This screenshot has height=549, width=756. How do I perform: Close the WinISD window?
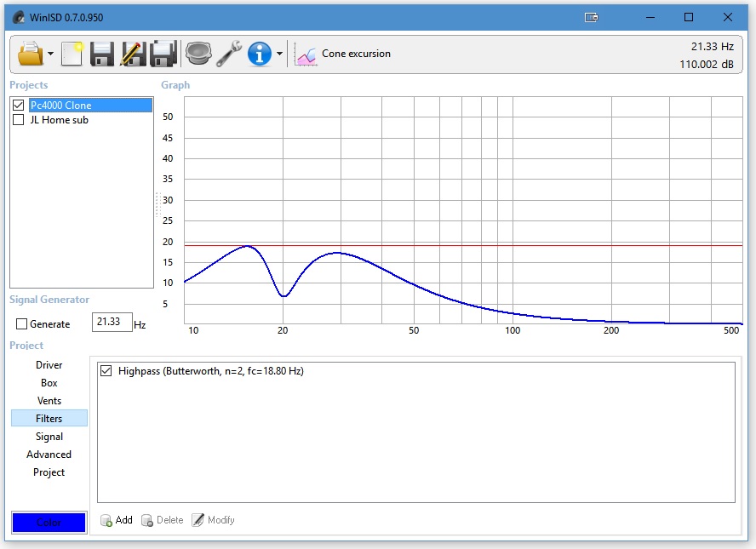(728, 17)
